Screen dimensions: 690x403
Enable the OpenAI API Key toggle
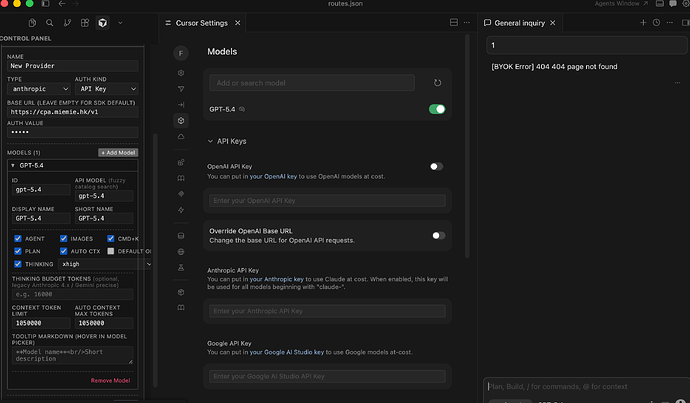click(436, 166)
